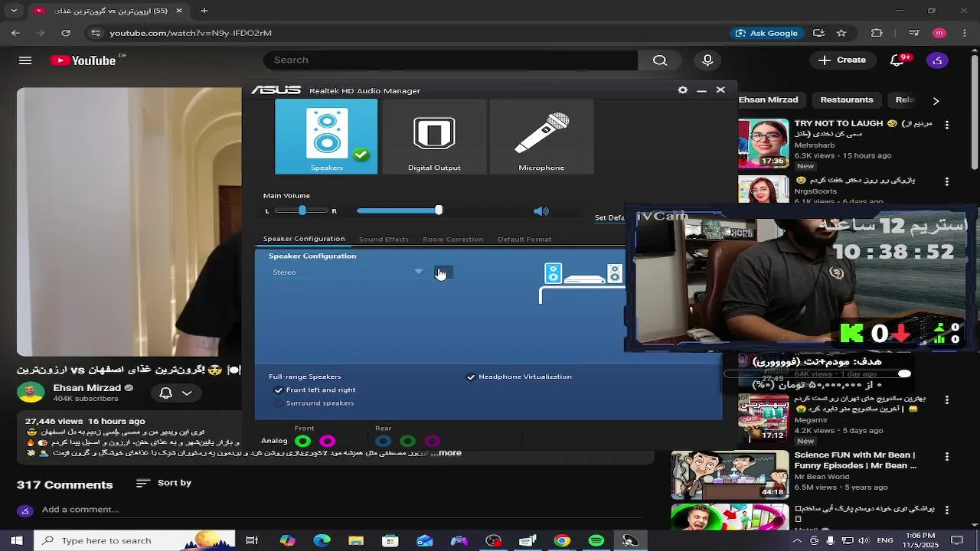Adjust the Main Volume slider handle
Screen dimensions: 980x551
pos(438,210)
